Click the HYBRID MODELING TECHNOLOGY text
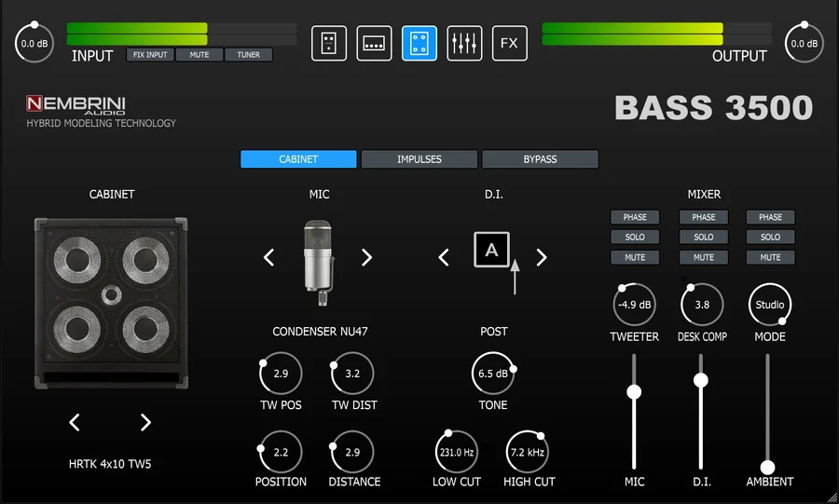This screenshot has height=504, width=839. coord(101,123)
